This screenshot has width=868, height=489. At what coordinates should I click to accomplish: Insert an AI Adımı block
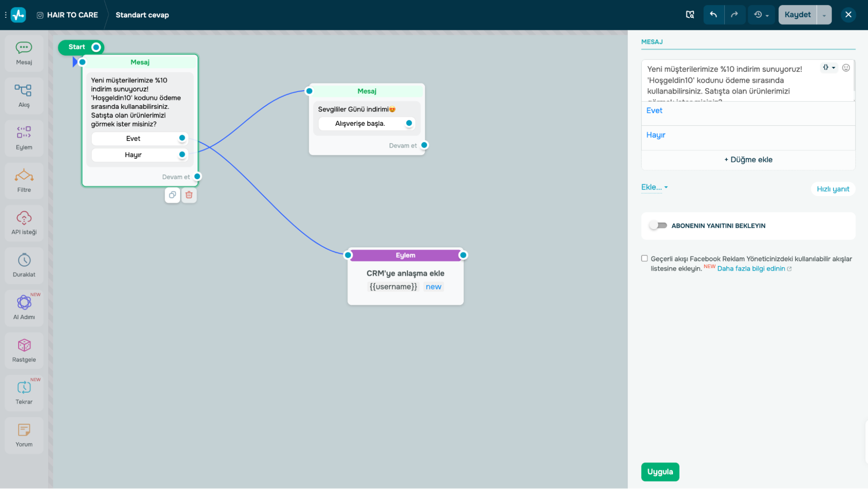[24, 307]
